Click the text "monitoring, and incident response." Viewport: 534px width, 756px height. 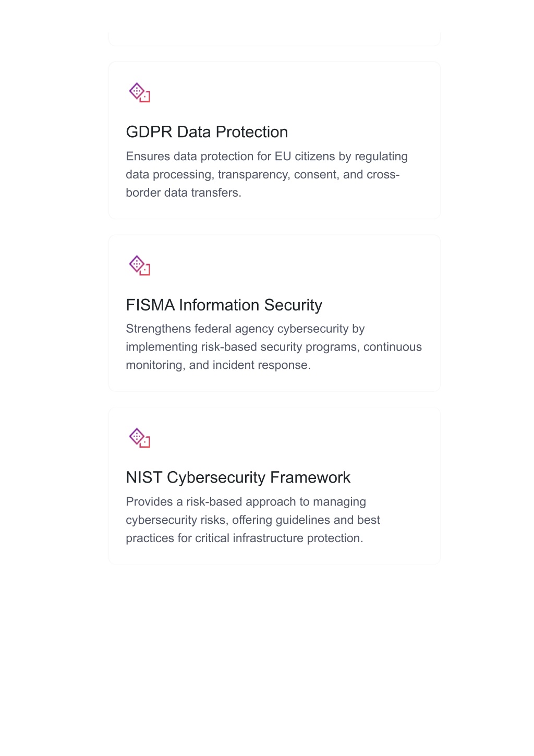click(x=218, y=365)
